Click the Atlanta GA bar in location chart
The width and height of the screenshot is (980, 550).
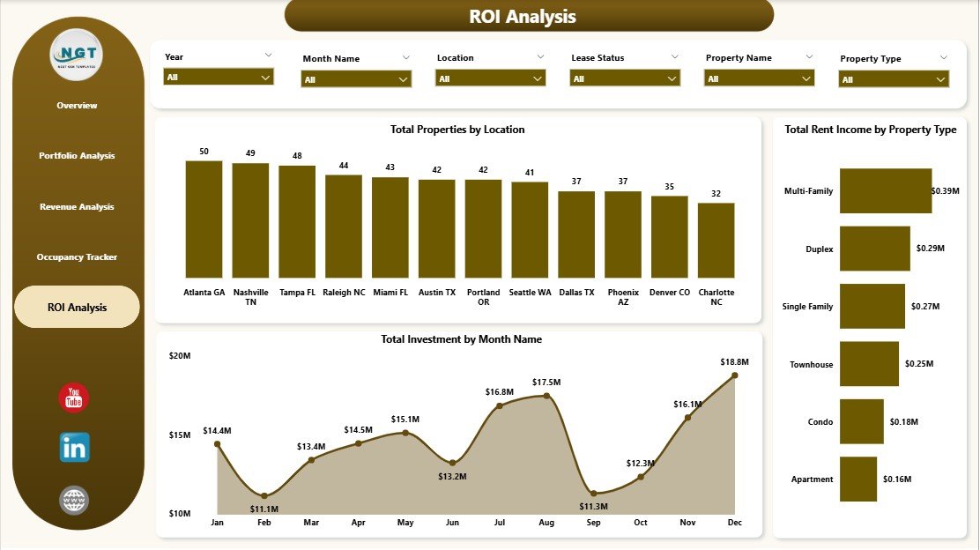point(203,216)
